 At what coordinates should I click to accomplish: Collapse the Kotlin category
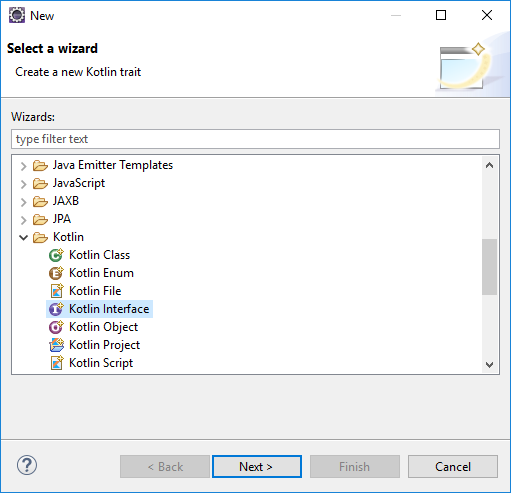[23, 238]
